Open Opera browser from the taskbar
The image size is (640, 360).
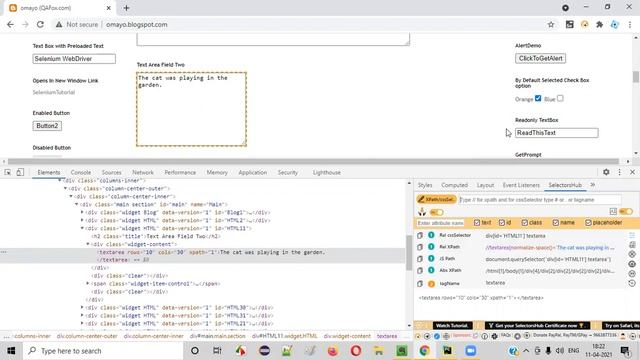[356, 351]
